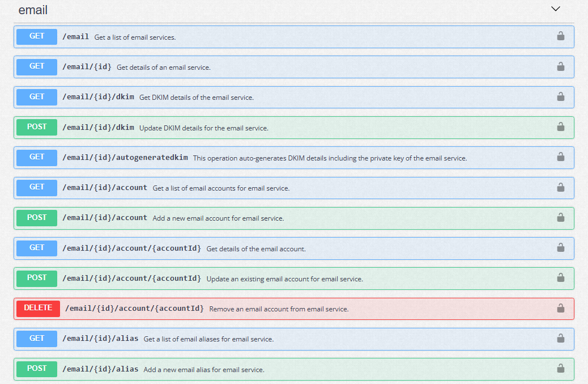Authorize via lock on GET /email/{id}/dkim
The image size is (588, 384).
click(x=560, y=96)
